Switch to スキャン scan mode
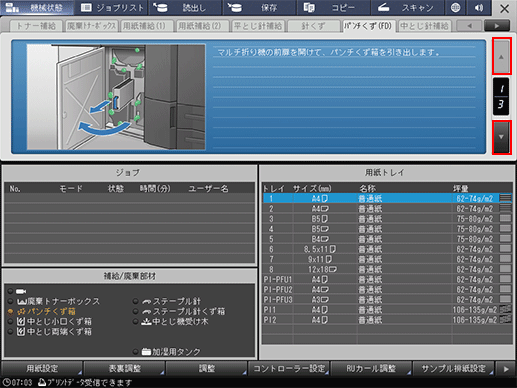This screenshot has width=517, height=388. [x=407, y=8]
